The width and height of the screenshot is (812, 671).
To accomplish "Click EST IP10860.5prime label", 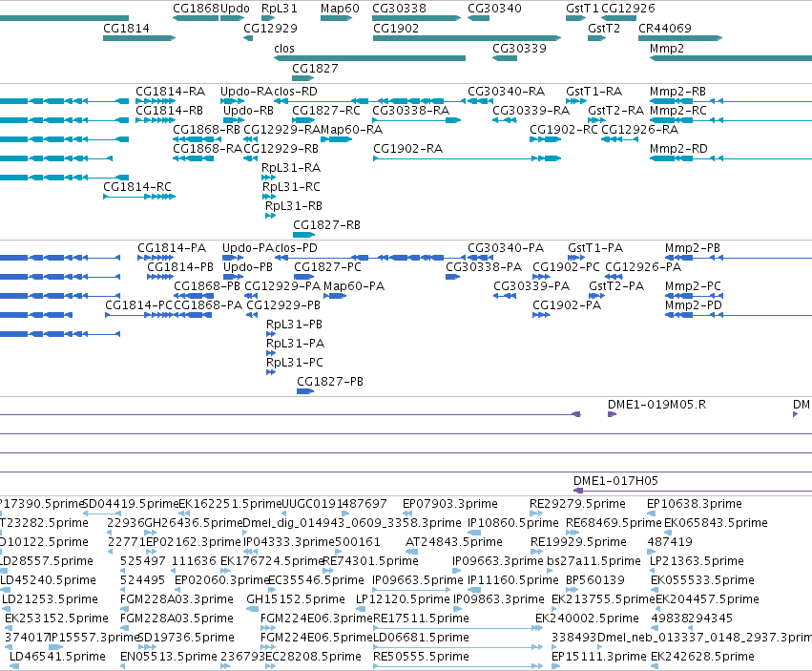I will click(513, 523).
